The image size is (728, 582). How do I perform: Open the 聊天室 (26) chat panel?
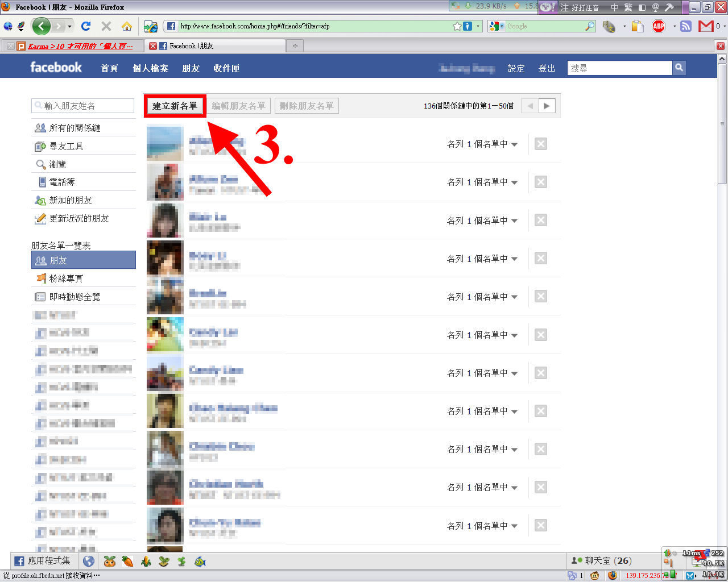[x=601, y=561]
